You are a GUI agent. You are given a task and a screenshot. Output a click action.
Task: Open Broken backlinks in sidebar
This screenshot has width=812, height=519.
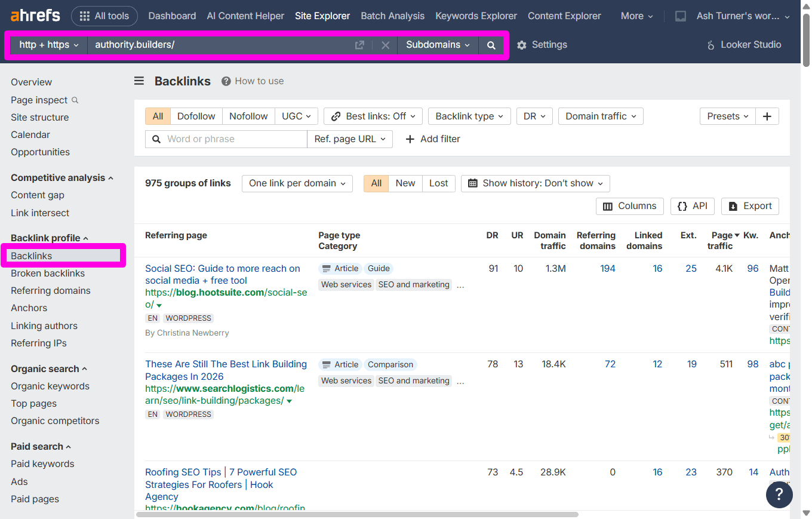(48, 274)
